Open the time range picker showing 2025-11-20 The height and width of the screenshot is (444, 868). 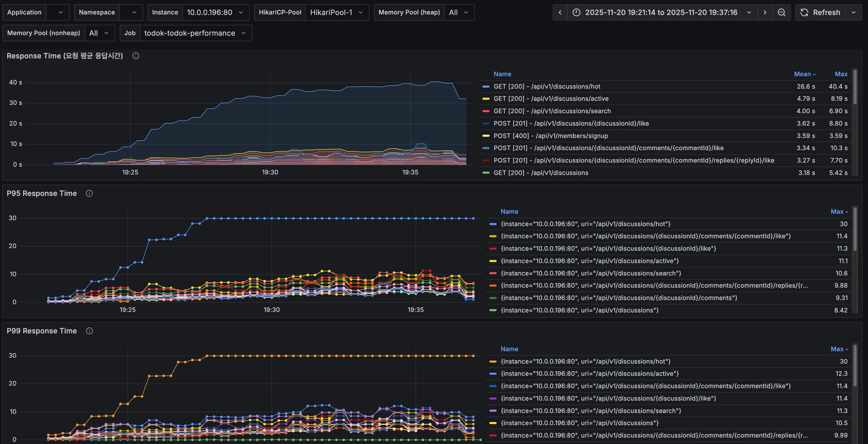click(x=661, y=12)
